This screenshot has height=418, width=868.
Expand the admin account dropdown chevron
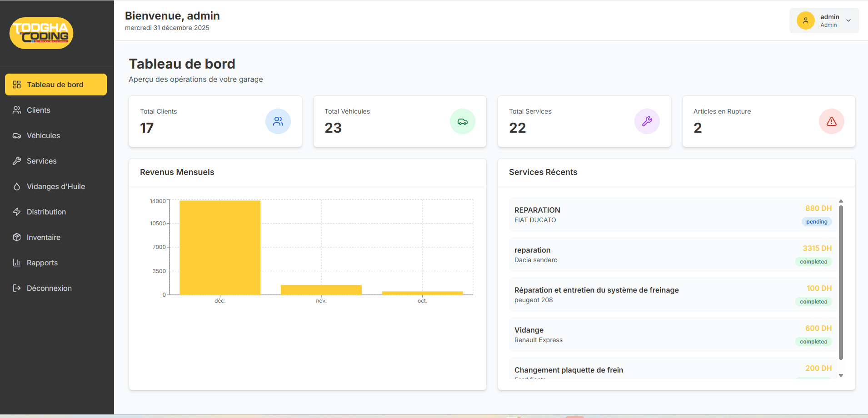coord(848,20)
